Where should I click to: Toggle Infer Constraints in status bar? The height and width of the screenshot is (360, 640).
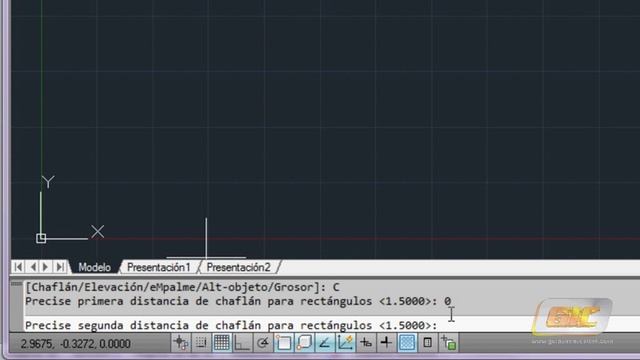coord(180,342)
